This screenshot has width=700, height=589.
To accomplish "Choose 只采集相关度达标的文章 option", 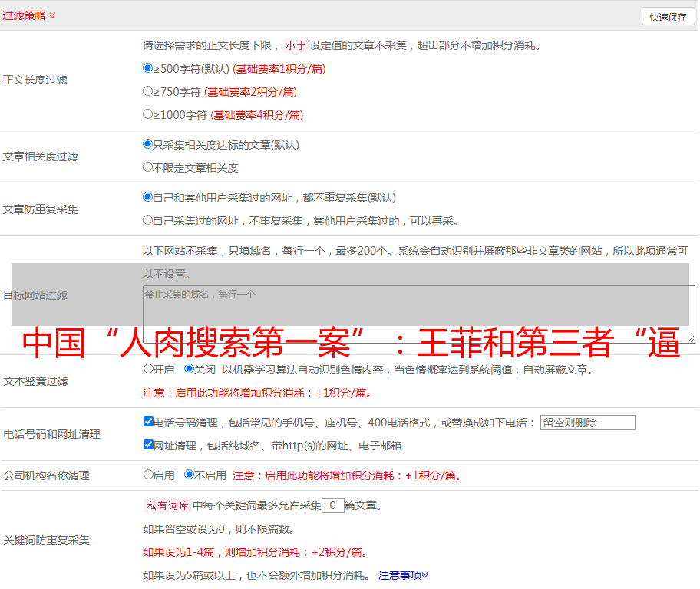I will pyautogui.click(x=148, y=144).
